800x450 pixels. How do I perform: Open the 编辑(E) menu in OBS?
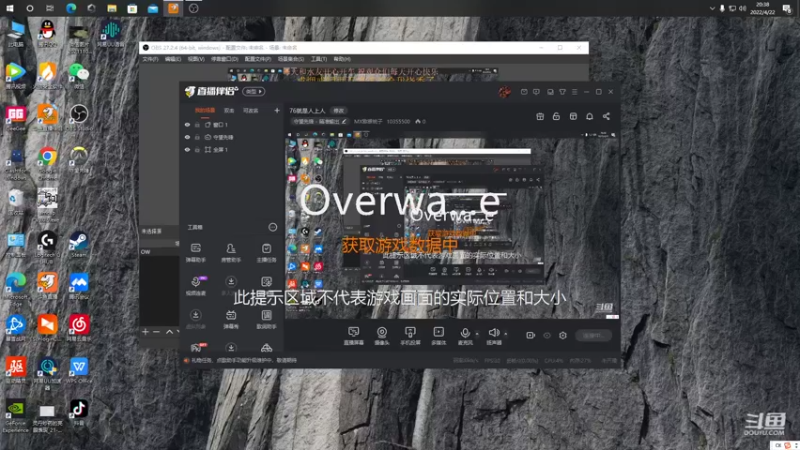tap(173, 59)
